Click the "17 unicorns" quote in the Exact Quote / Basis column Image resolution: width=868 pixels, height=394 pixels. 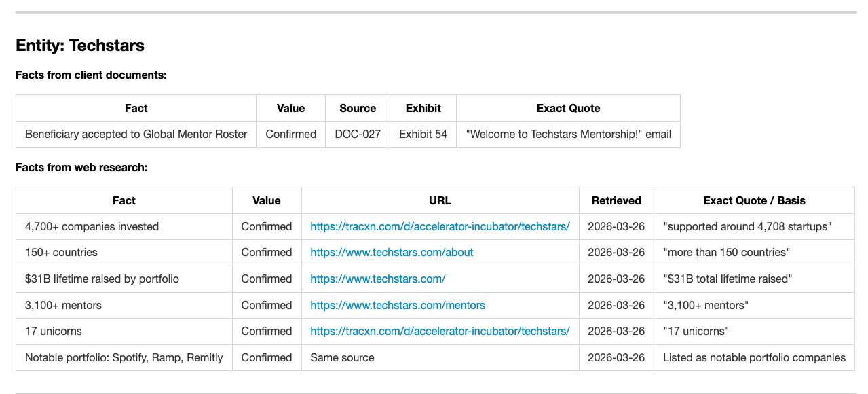tap(696, 331)
